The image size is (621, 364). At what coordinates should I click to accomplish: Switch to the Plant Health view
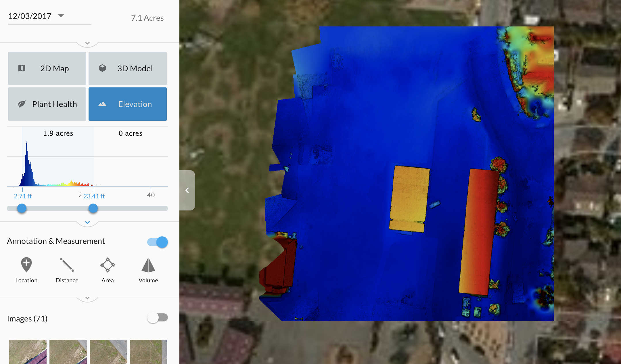[x=47, y=104]
